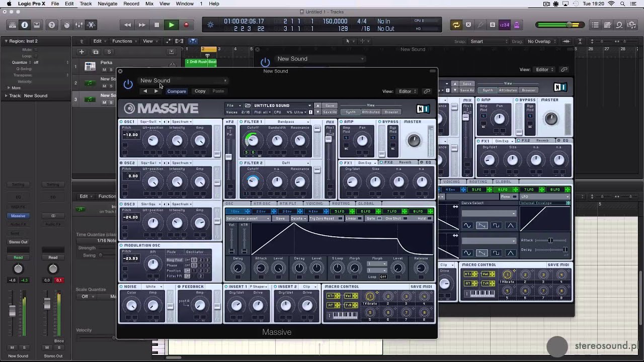Open Quick Help question mark icon
The image size is (644, 362).
(x=51, y=25)
